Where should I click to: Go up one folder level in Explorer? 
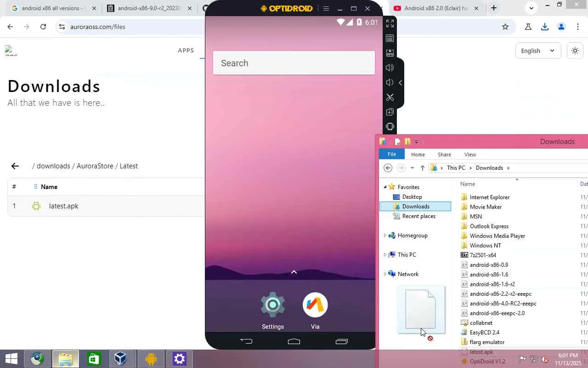423,168
